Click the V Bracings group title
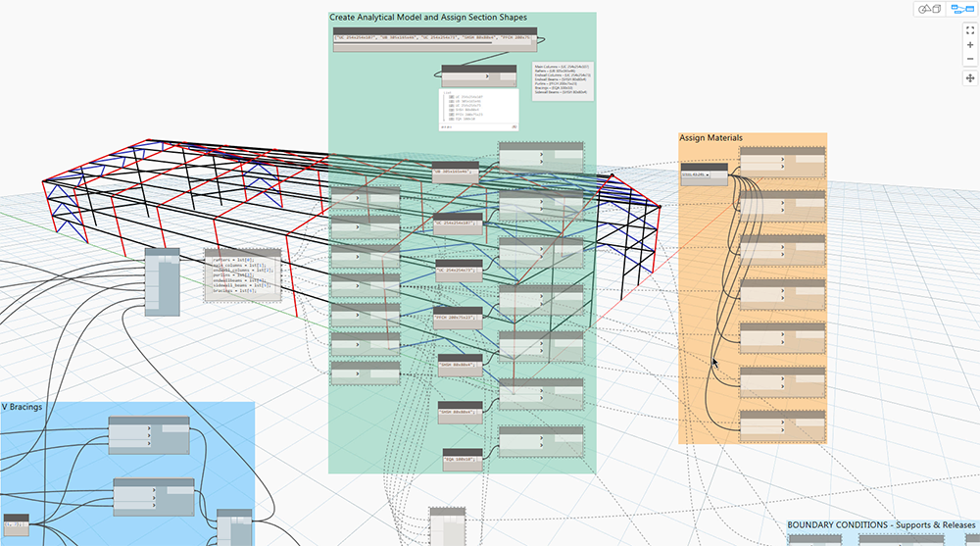 pyautogui.click(x=22, y=407)
